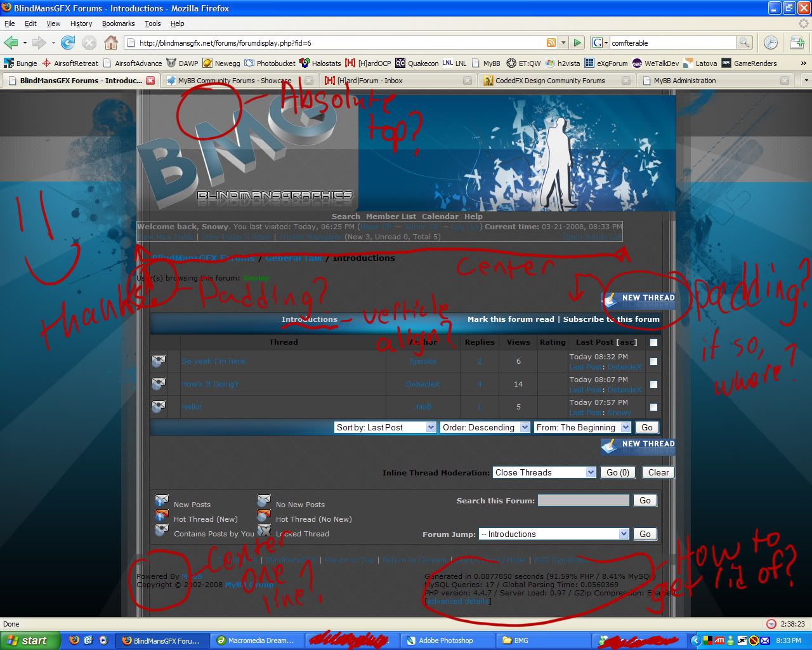The height and width of the screenshot is (650, 812).
Task: Open the list-all-tabs dropdown arrow
Action: pyautogui.click(x=806, y=81)
